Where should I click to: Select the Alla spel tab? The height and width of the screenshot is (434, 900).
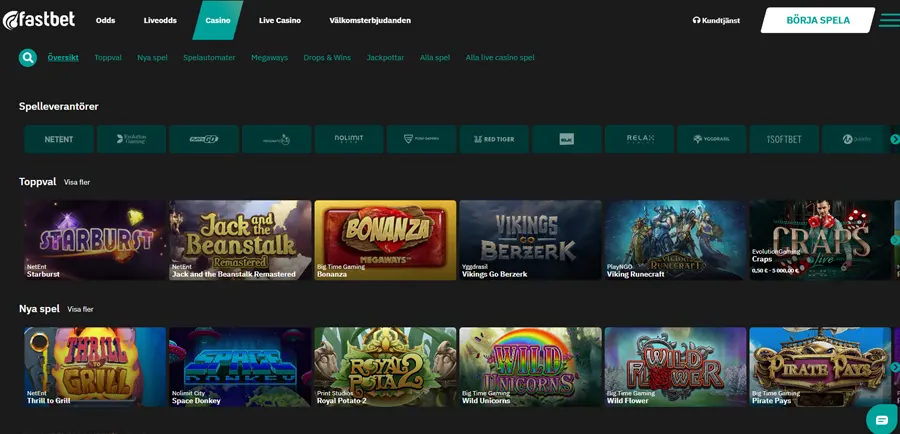coord(435,57)
